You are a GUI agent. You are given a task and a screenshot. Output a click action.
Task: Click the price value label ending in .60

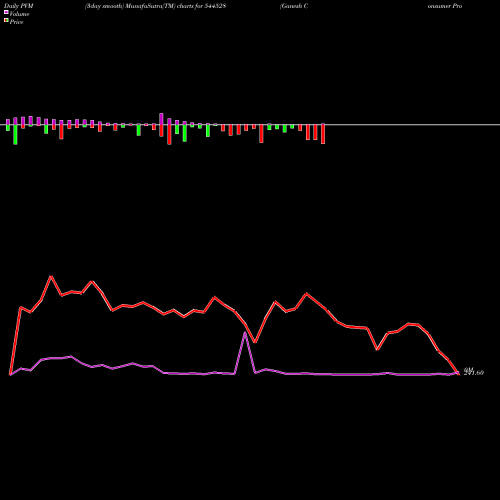(x=474, y=373)
